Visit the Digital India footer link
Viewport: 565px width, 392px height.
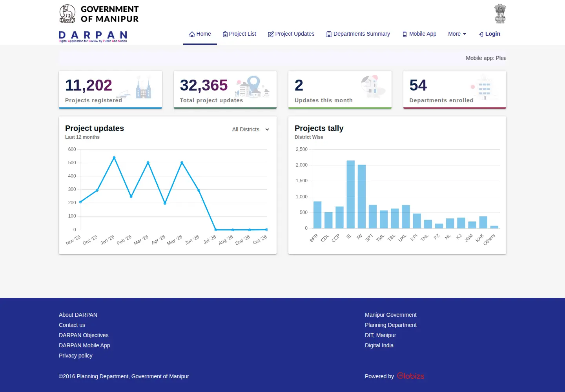(x=379, y=345)
